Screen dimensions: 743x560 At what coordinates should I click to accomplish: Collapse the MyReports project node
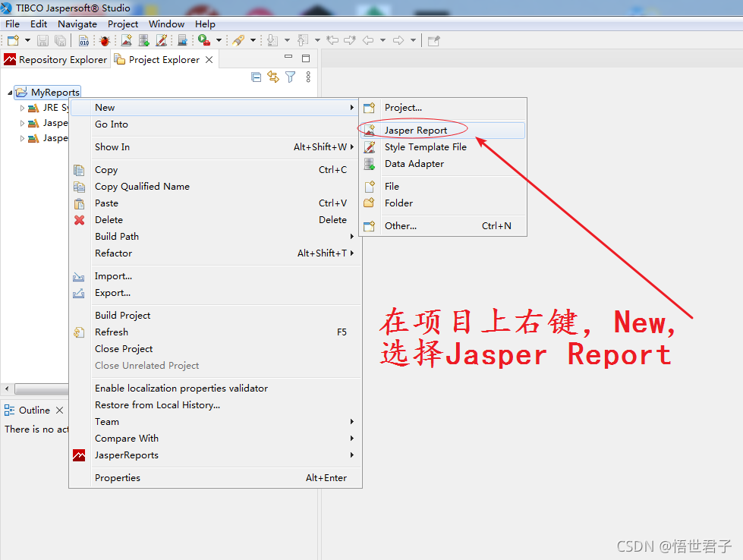(x=10, y=93)
